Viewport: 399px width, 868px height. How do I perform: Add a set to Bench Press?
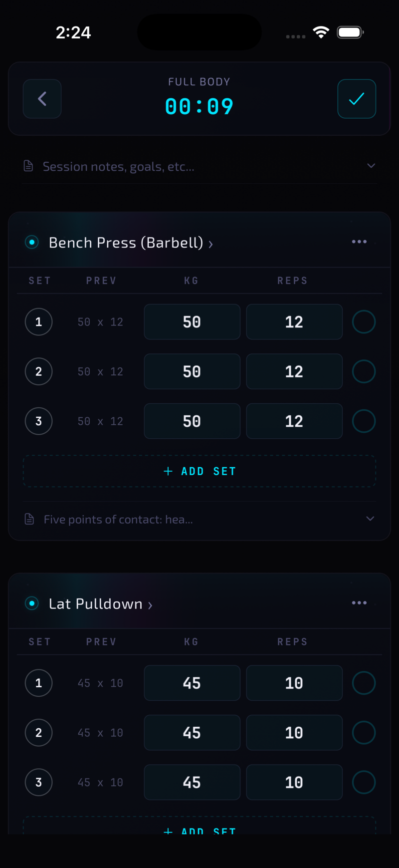pyautogui.click(x=199, y=471)
